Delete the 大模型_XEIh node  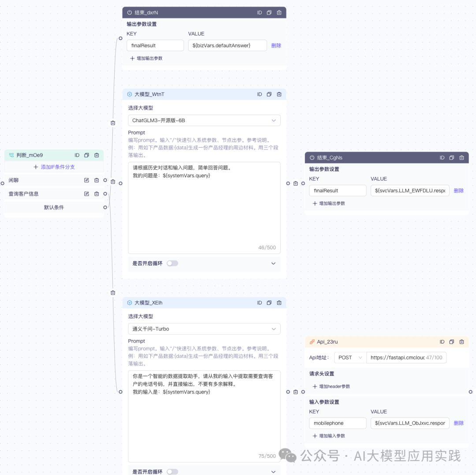click(x=279, y=303)
